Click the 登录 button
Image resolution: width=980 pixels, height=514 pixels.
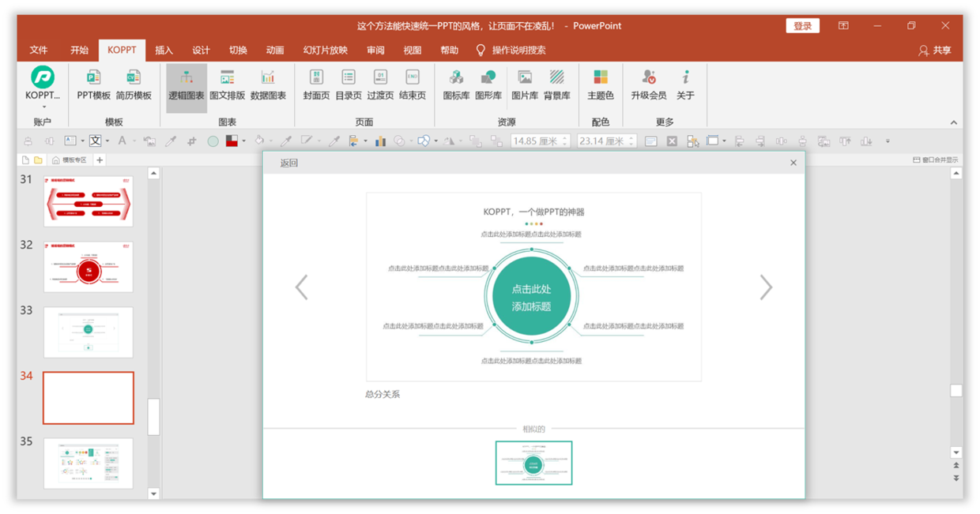[802, 26]
